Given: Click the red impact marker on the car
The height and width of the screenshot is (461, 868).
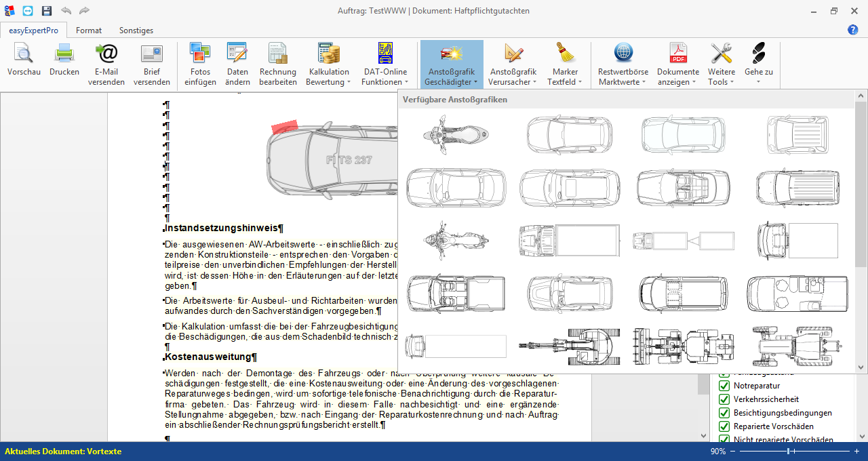Looking at the screenshot, I should click(285, 127).
